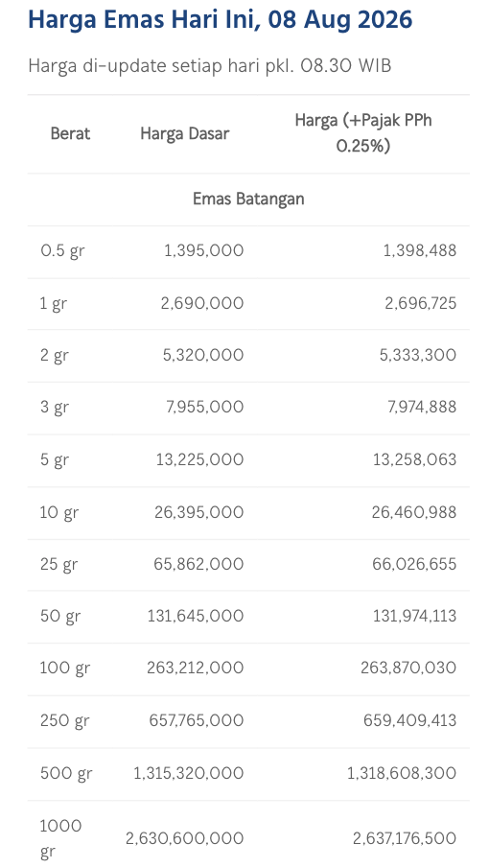Click taxed price 1,398,488 for 0.5 gr

point(420,250)
